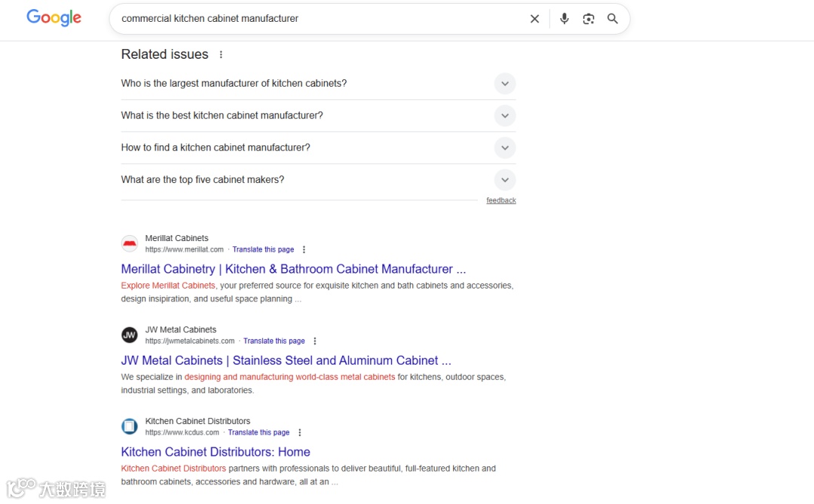Open JW Metal Cabinets result title link
Image resolution: width=814 pixels, height=504 pixels.
coord(286,360)
